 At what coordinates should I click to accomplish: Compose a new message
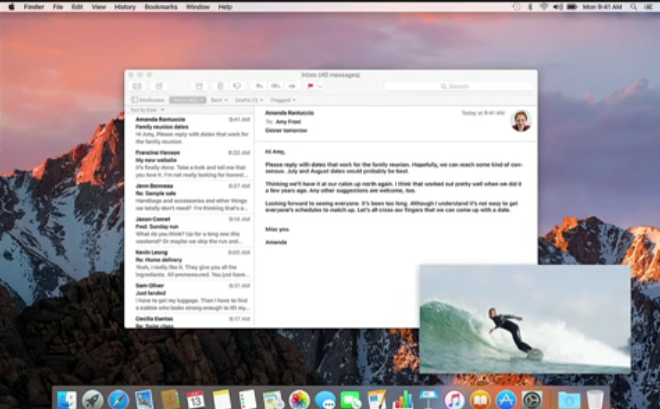[x=158, y=87]
